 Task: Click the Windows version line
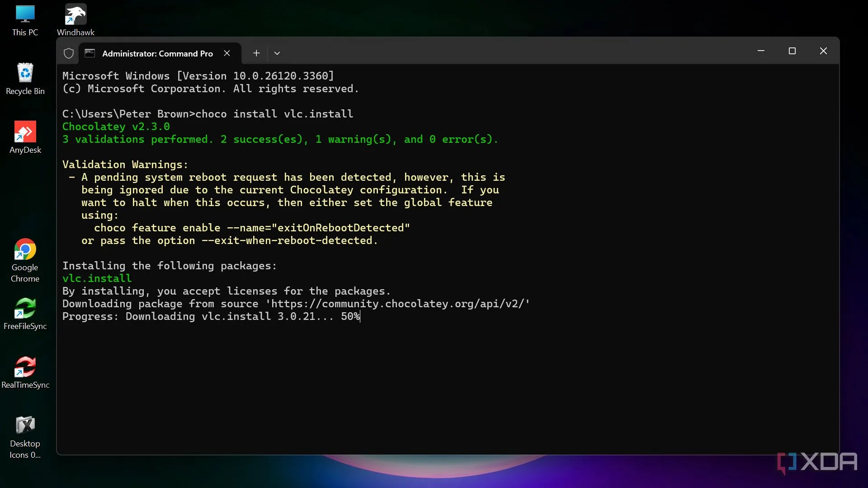(198, 76)
